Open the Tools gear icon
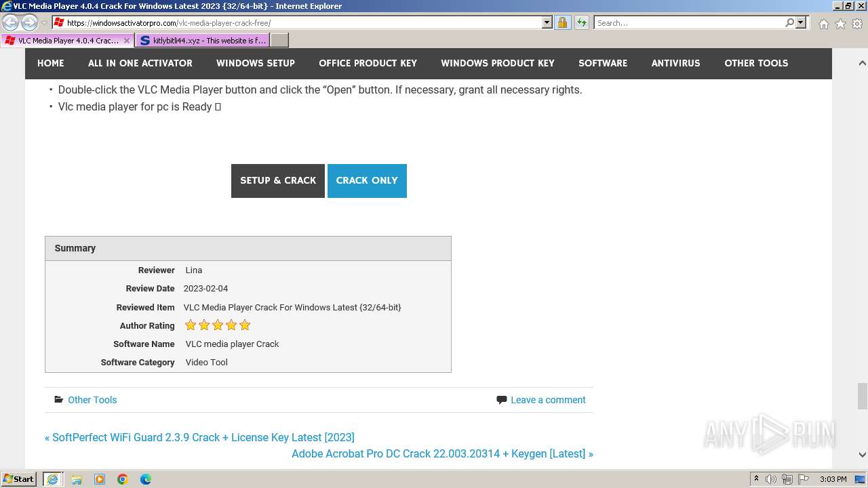Screen dimensions: 868x488 coord(857,24)
